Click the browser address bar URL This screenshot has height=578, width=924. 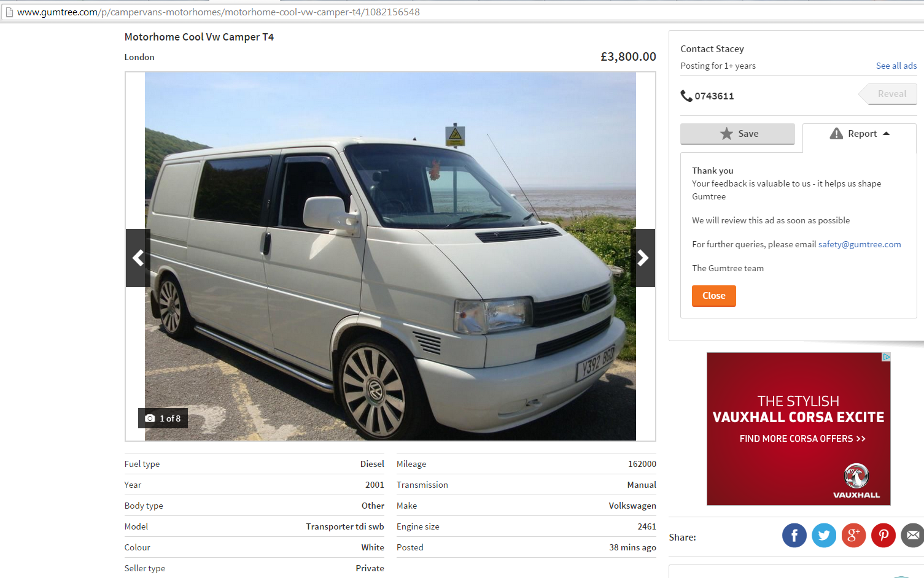click(219, 12)
